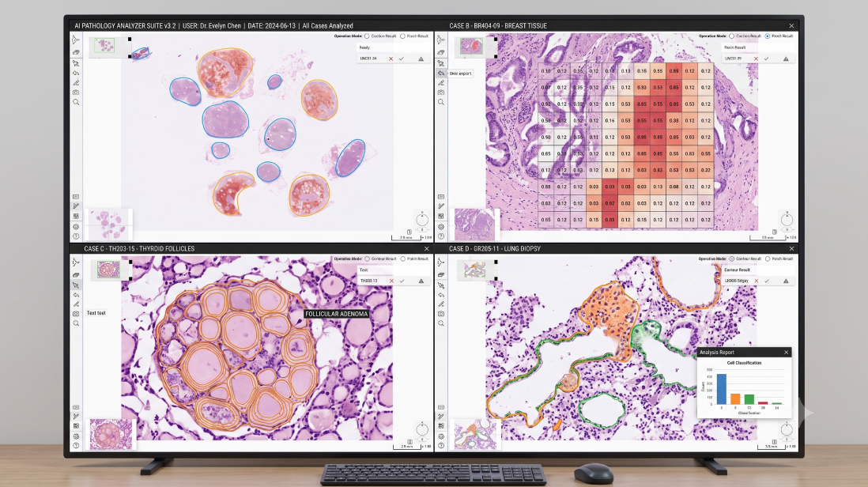Click the highlighted export arrow in Case B toolbar
Screen dimensions: 868x487
[441, 73]
